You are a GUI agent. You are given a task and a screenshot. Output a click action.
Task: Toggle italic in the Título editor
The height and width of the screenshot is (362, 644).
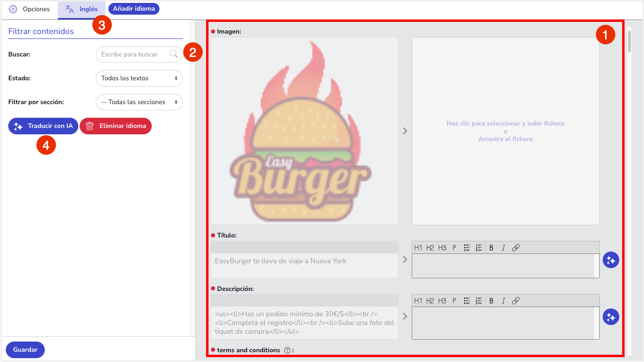click(504, 248)
